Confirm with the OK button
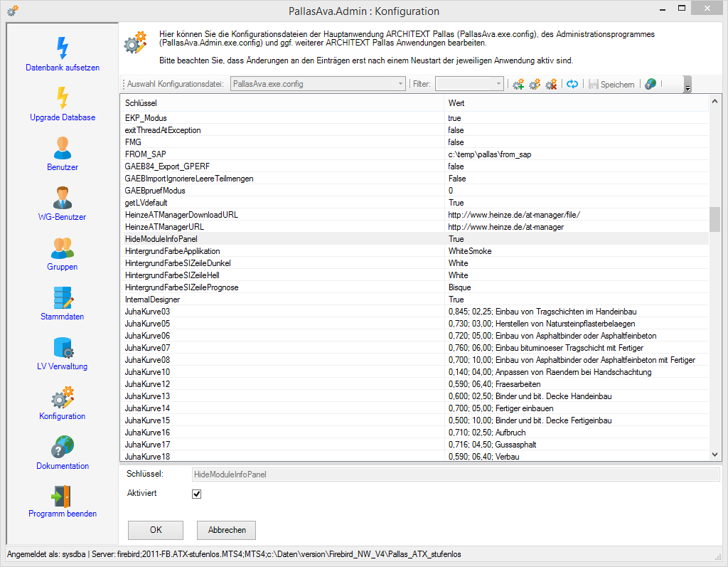The image size is (728, 567). coord(156,530)
